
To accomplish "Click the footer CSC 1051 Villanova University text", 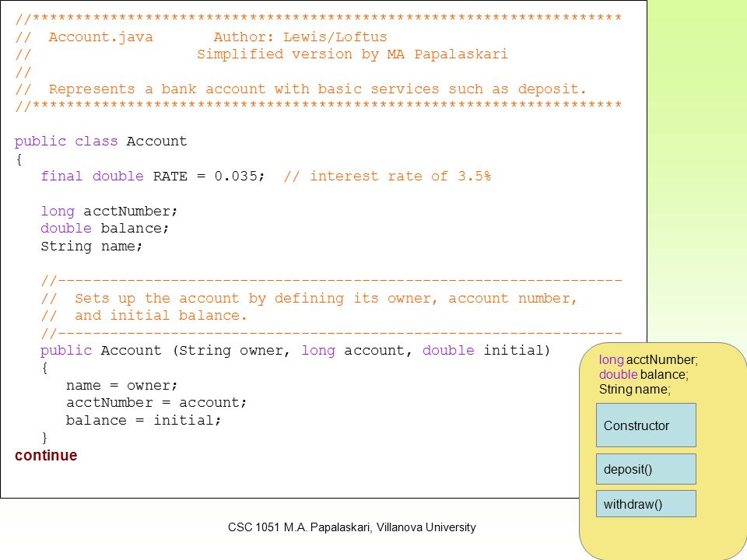I will click(352, 527).
